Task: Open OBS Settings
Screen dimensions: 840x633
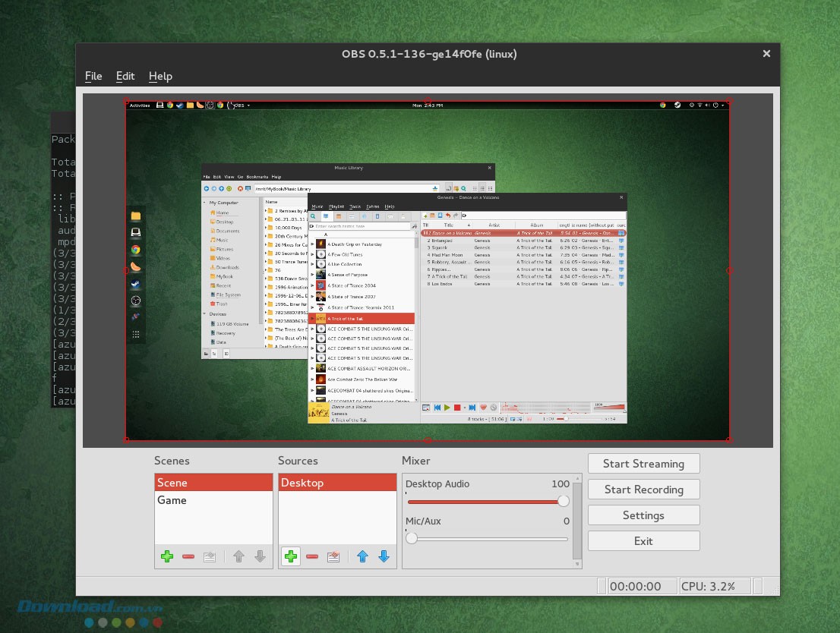Action: pos(643,515)
